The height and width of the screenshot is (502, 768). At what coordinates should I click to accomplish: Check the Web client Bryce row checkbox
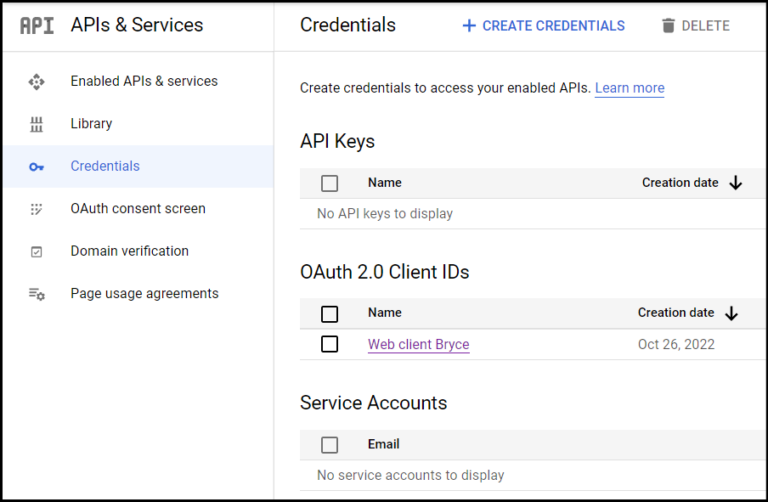pyautogui.click(x=330, y=344)
